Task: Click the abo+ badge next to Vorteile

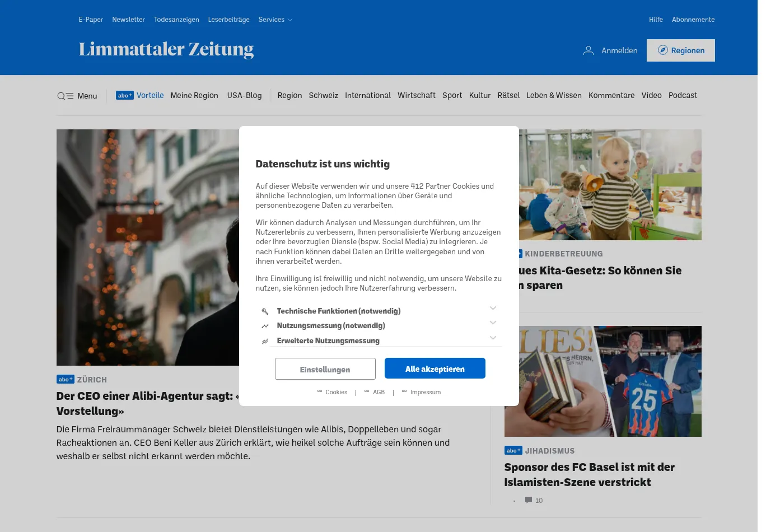Action: pos(125,96)
